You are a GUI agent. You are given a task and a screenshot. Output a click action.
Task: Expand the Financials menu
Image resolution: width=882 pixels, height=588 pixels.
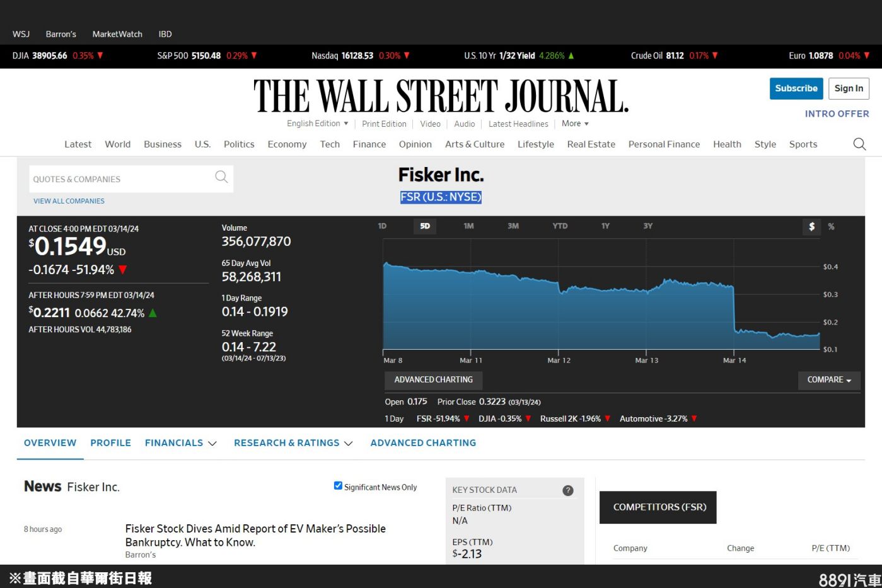click(180, 443)
